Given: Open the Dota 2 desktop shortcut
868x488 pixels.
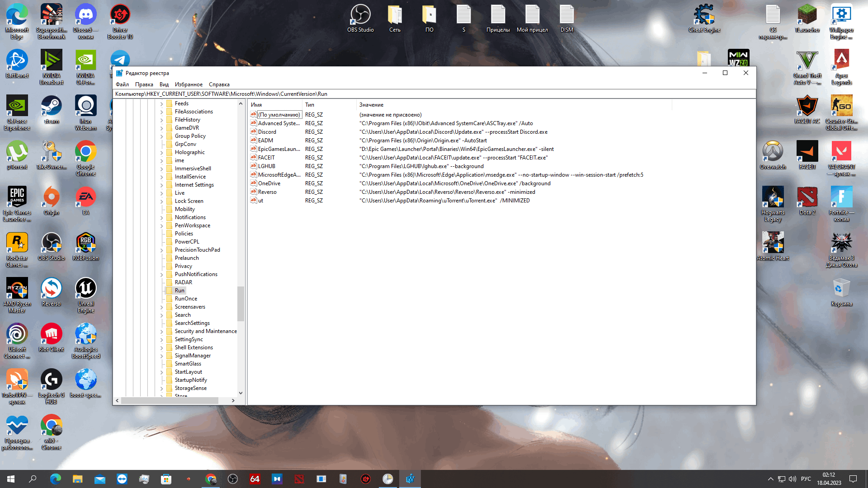Looking at the screenshot, I should click(x=807, y=201).
